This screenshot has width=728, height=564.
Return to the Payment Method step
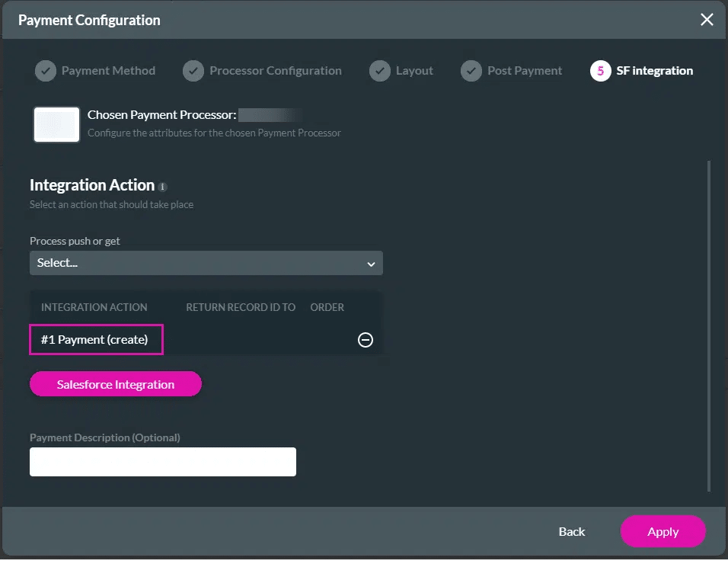pyautogui.click(x=95, y=70)
